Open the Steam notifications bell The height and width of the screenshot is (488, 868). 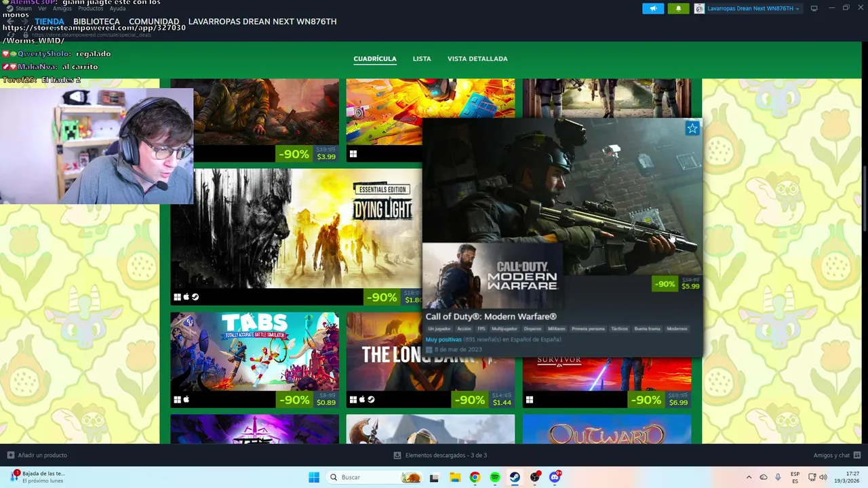coord(678,8)
